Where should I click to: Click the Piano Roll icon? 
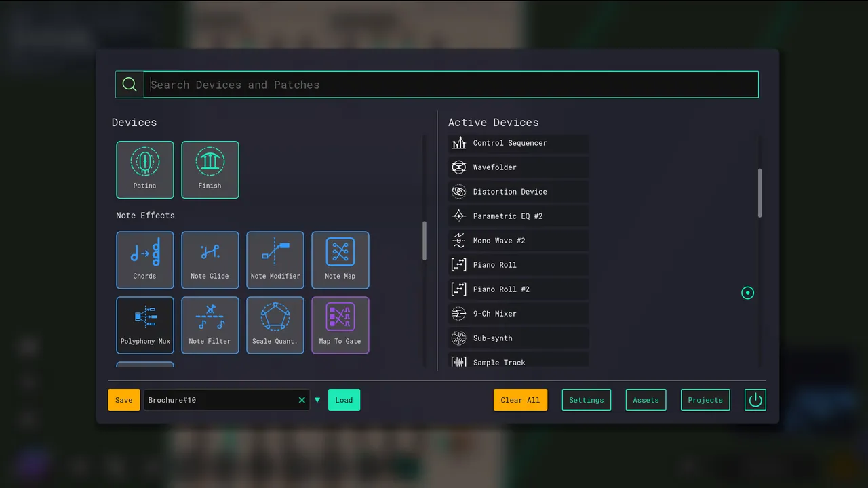459,265
